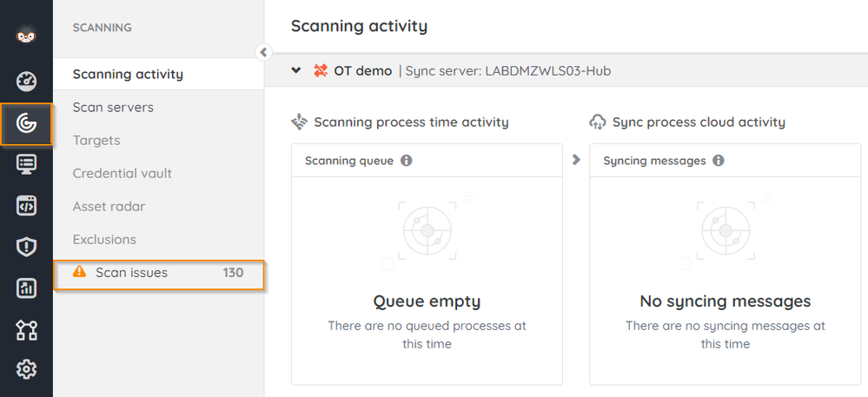The image size is (868, 397).
Task: Select the Scanning icon in sidebar
Action: click(x=26, y=124)
